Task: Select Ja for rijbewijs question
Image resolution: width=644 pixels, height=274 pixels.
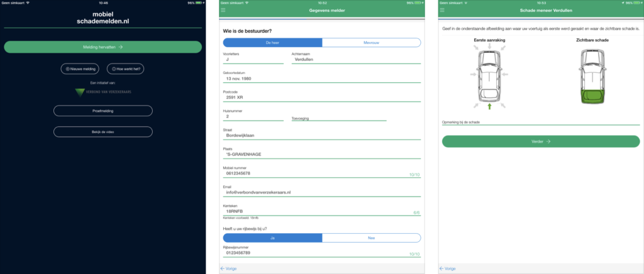Action: (272, 238)
